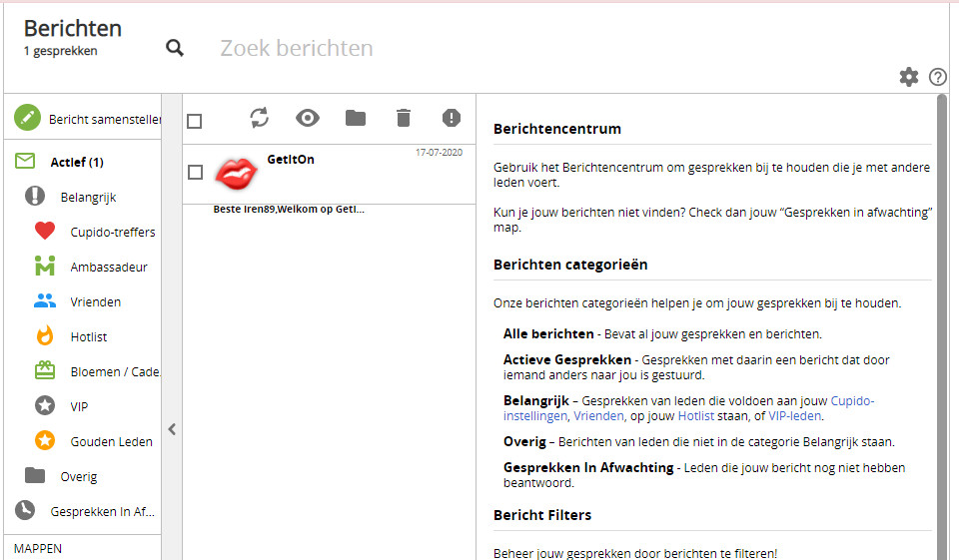
Task: Tick the select-all messages checkbox
Action: click(195, 121)
